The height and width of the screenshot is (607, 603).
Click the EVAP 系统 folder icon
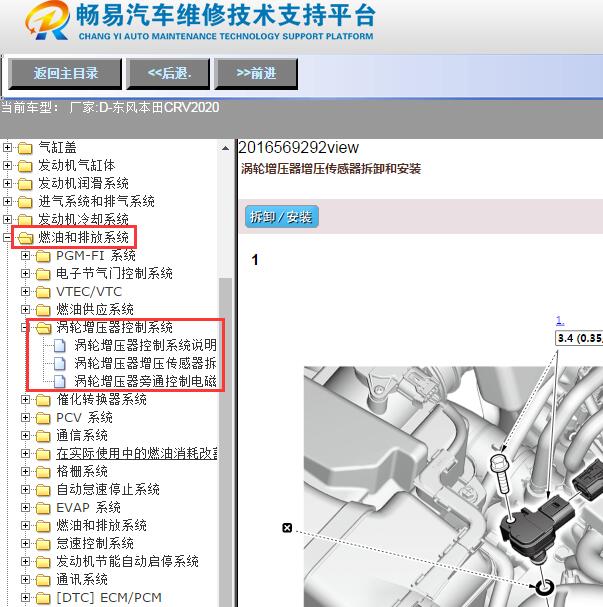(43, 508)
